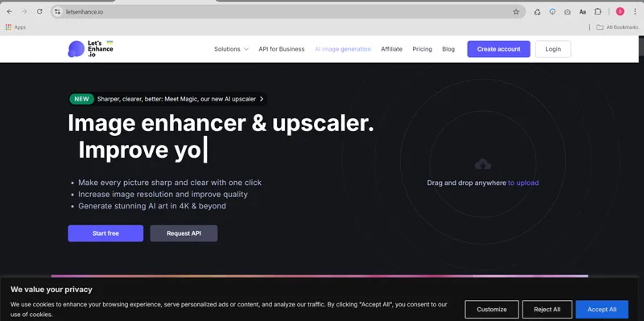This screenshot has width=644, height=321.
Task: Open the NEW Meet Magic announcement banner
Action: 168,99
